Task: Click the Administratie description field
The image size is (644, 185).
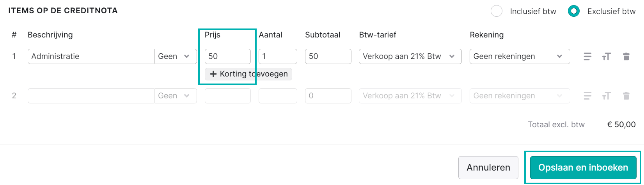Action: (x=91, y=56)
